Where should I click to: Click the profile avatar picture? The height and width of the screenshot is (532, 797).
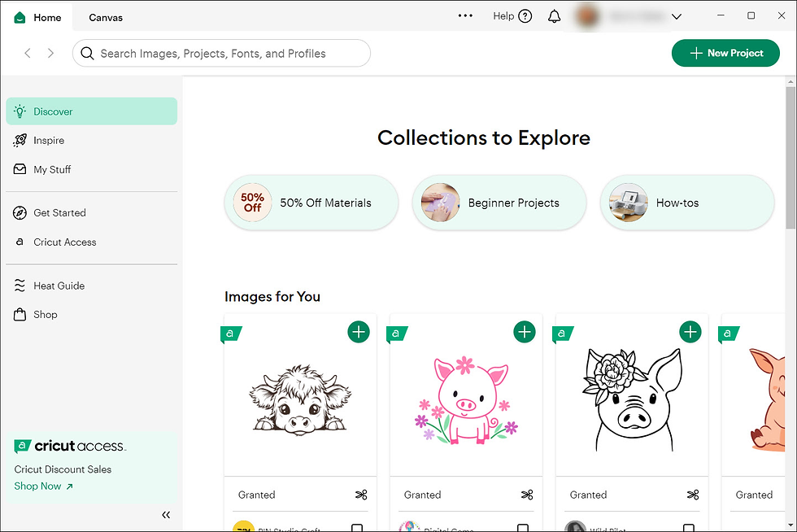click(x=587, y=16)
